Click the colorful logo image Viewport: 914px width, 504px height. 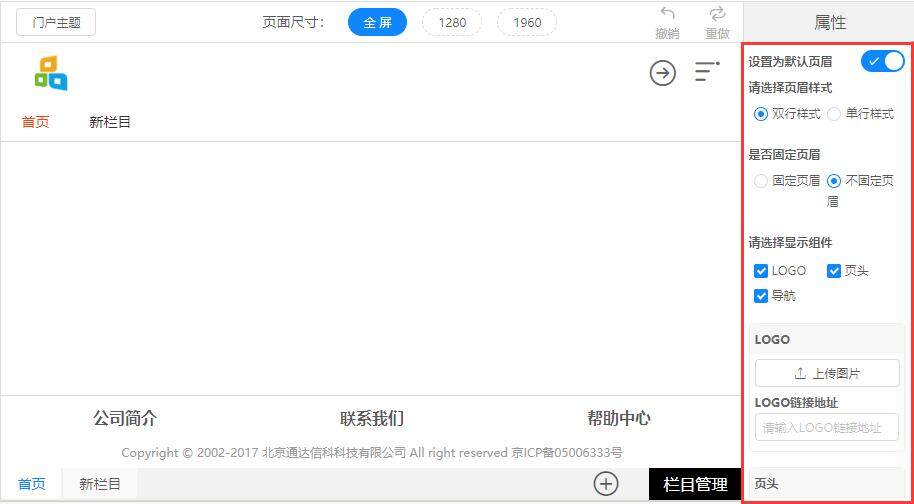[x=51, y=73]
